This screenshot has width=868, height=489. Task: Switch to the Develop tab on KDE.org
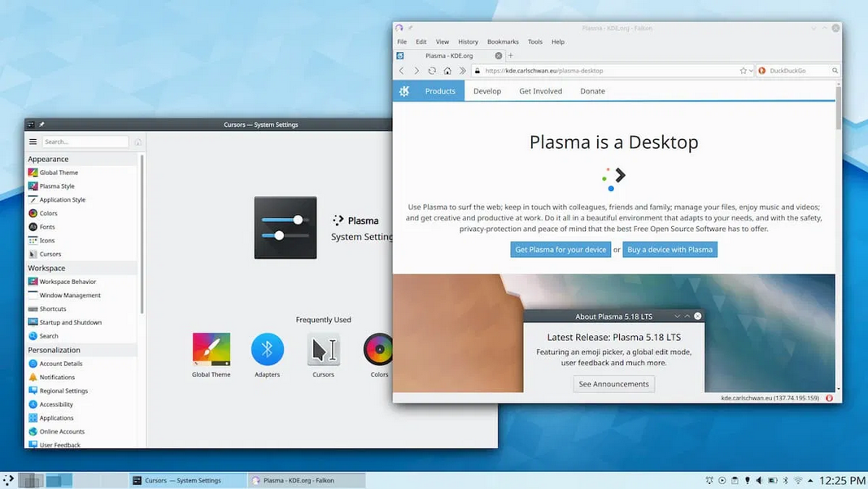pos(486,91)
